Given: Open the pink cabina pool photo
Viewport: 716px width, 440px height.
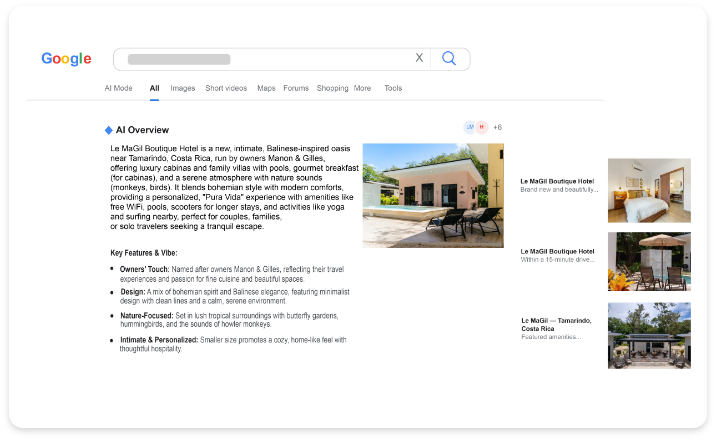Looking at the screenshot, I should (433, 196).
